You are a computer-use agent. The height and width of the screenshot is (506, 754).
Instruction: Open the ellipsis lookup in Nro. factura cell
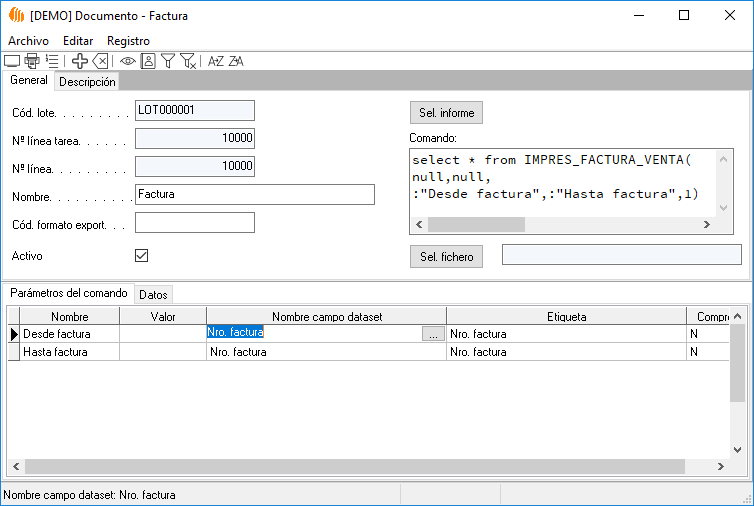pyautogui.click(x=432, y=335)
